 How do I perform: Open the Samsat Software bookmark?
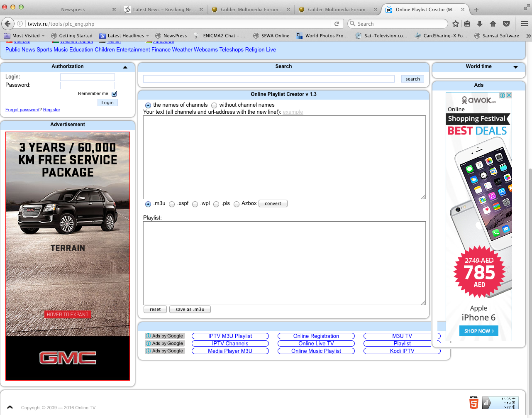[497, 36]
